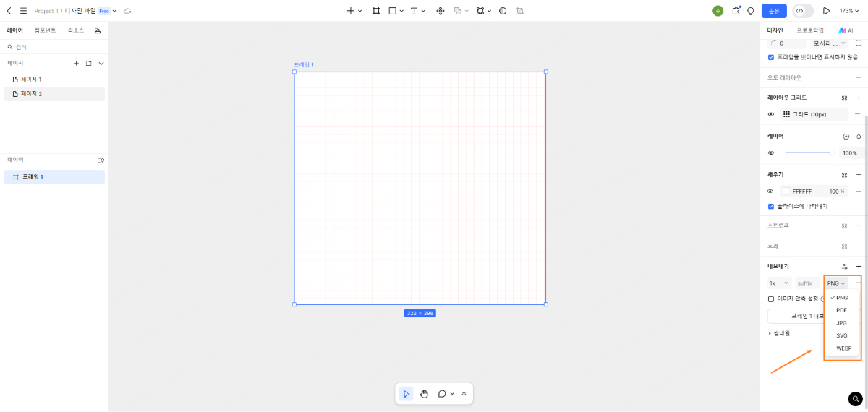Choose SVG from export format list
The width and height of the screenshot is (868, 412).
coord(842,335)
